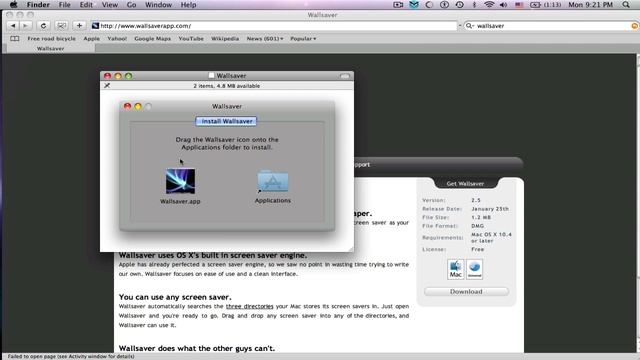Screen dimensions: 640x360
Task: Open the Finder menu
Action: 38,5
